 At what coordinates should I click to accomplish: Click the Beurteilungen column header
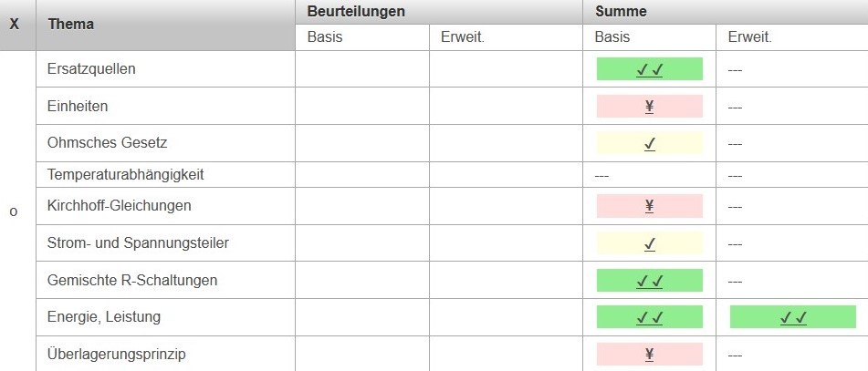pos(356,12)
